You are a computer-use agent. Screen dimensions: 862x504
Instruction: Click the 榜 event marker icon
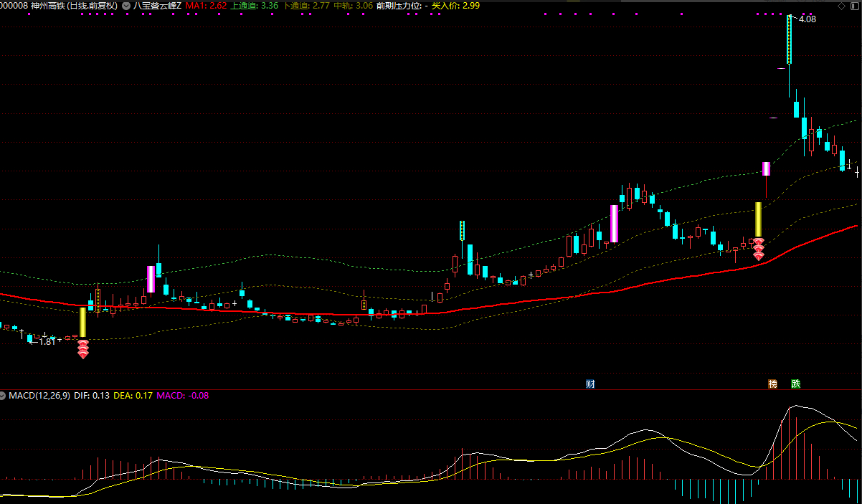coord(773,384)
